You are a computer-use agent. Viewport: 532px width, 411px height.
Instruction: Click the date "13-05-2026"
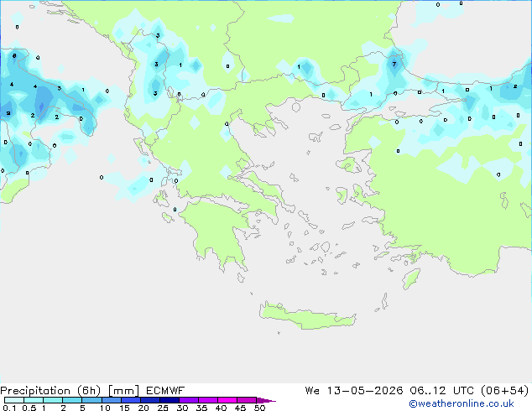[365, 391]
